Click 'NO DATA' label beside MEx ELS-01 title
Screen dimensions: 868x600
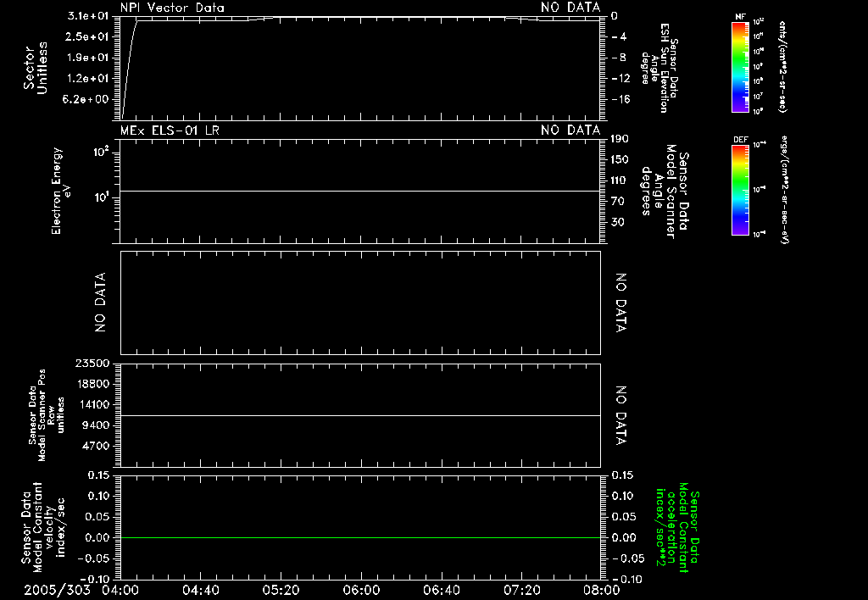click(x=570, y=130)
